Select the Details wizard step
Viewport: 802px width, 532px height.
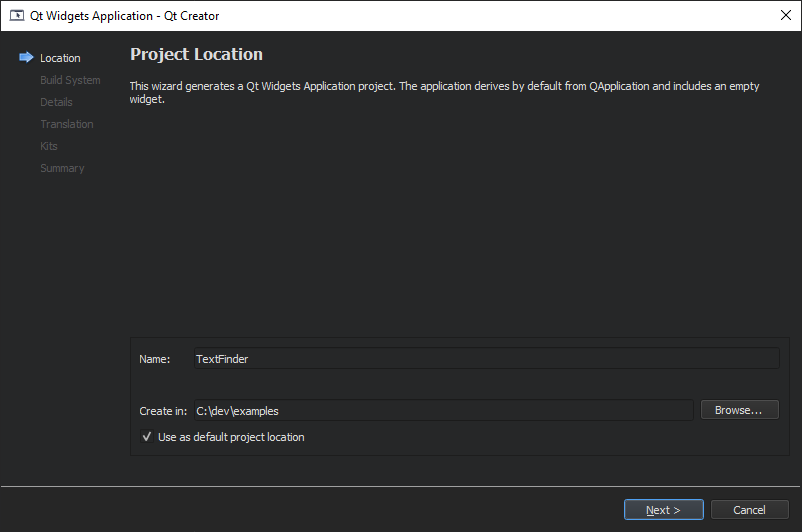[x=56, y=102]
